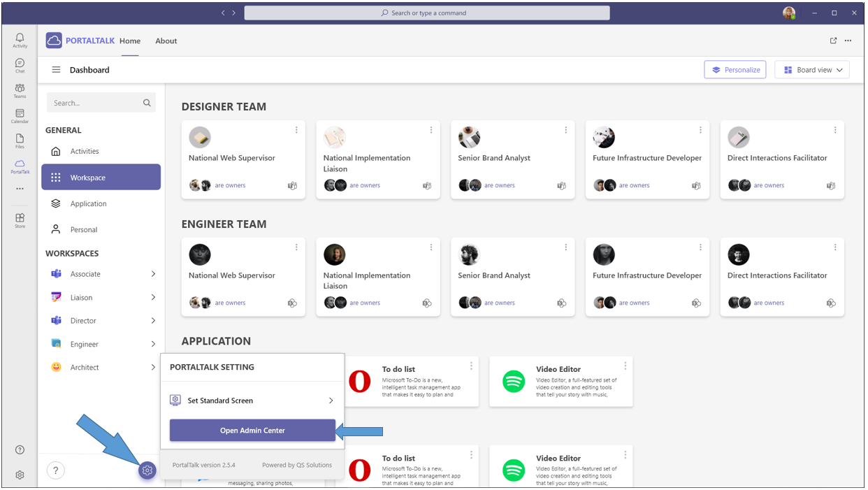The height and width of the screenshot is (490, 868).
Task: Open three-dot menu on Designer National Web Supervisor
Action: (296, 130)
